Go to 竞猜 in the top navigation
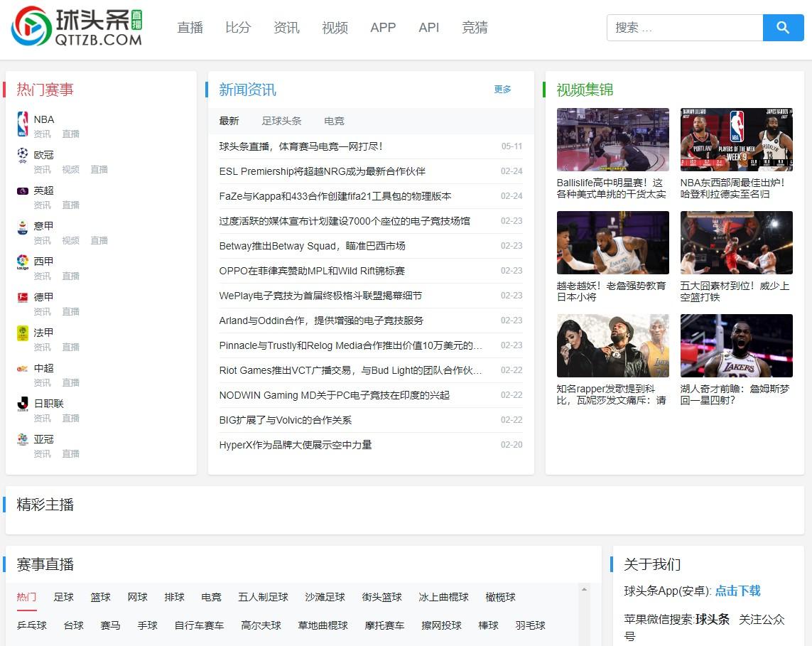Image resolution: width=812 pixels, height=646 pixels. pyautogui.click(x=475, y=28)
